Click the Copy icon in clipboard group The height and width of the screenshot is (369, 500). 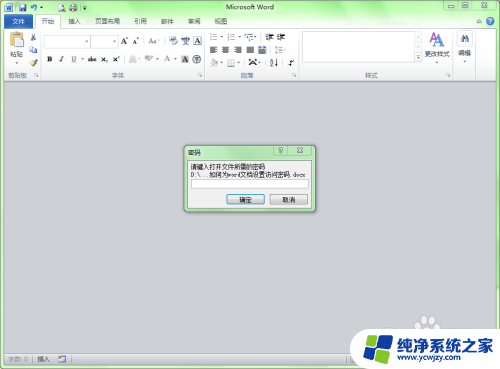click(x=33, y=50)
